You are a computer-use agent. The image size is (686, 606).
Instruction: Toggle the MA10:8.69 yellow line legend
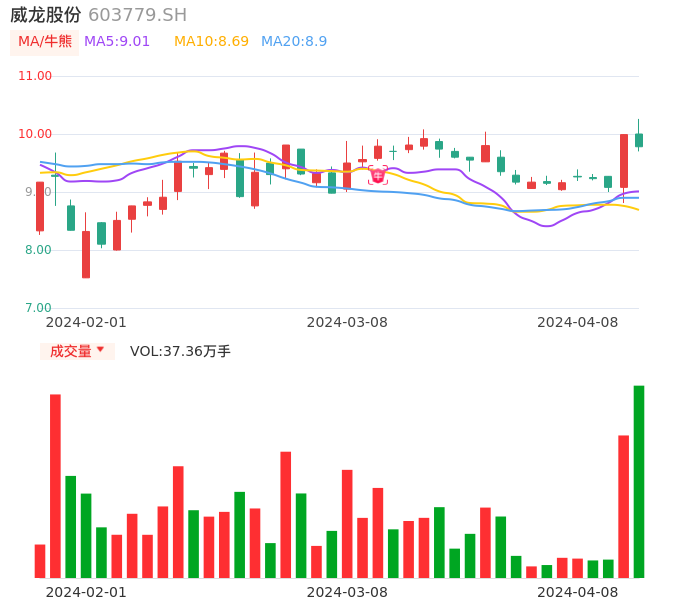point(211,42)
